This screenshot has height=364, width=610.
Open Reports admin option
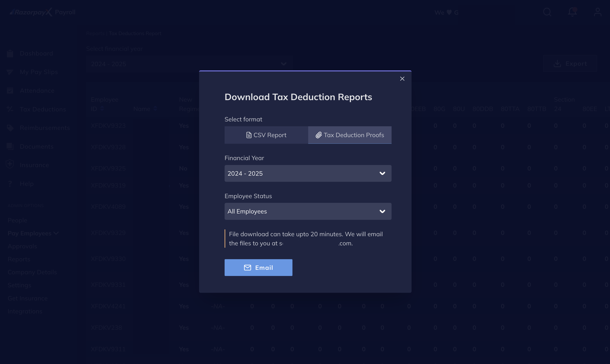(x=19, y=259)
